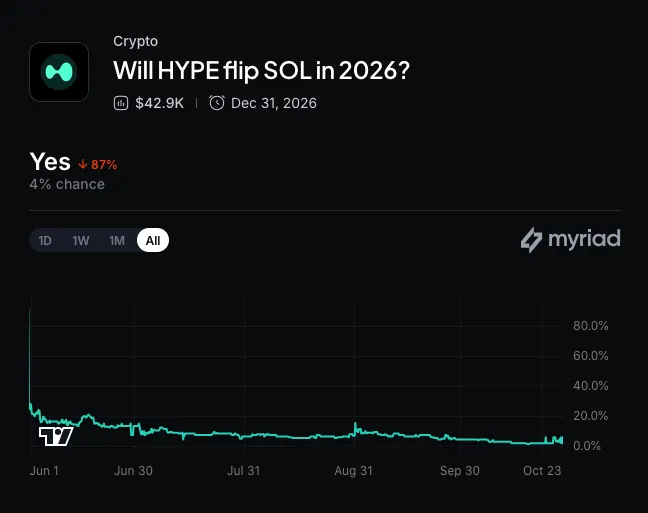Click the volume bar-chart icon

tap(121, 103)
